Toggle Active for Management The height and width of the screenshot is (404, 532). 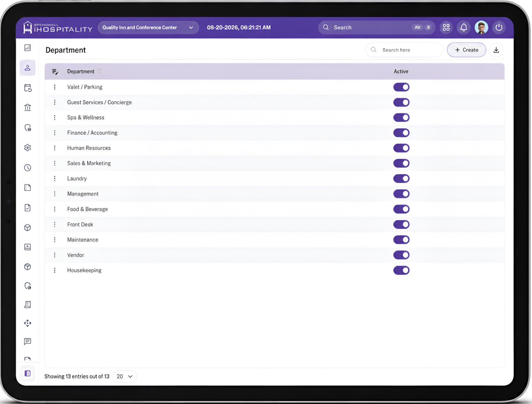click(x=401, y=194)
